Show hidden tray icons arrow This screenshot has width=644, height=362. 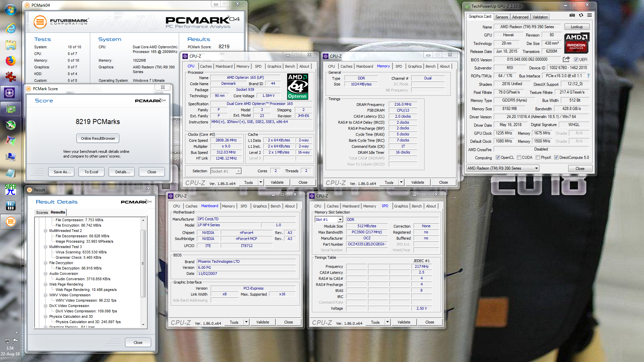pos(16,333)
